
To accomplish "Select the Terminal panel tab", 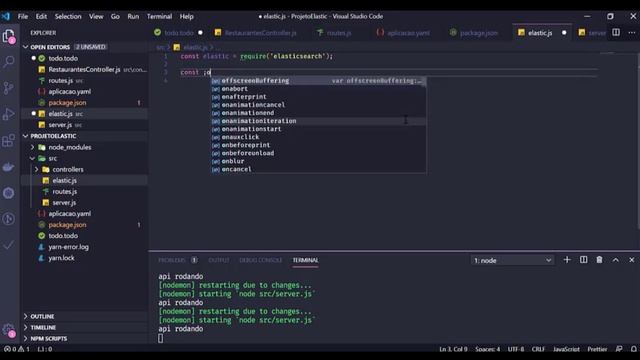I will [x=305, y=260].
